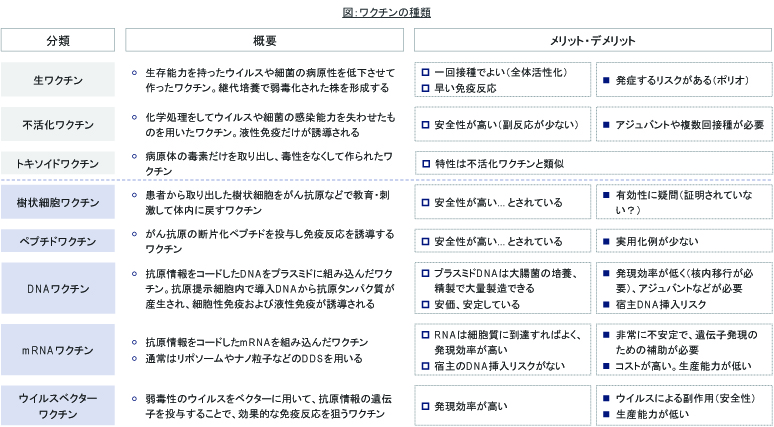Select the DNAワクチン category cell
Screen dimensions: 774x427
59,288
